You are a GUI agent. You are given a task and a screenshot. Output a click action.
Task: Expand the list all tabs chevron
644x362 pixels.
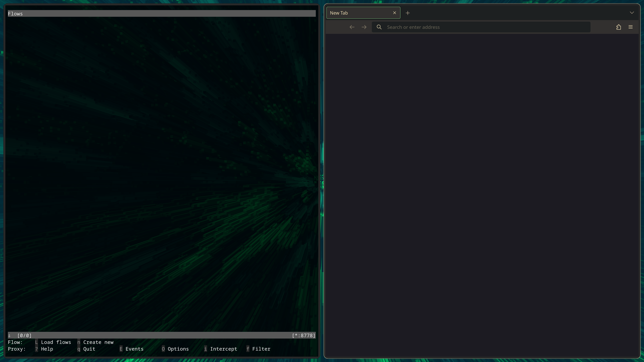point(632,13)
